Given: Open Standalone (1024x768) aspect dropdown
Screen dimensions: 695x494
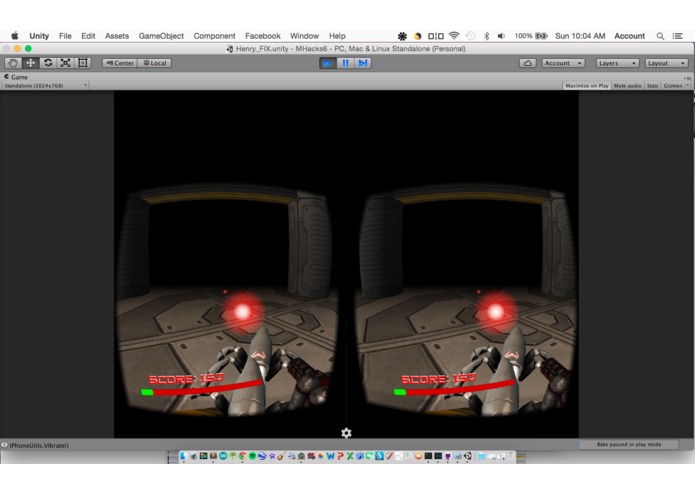Looking at the screenshot, I should [45, 86].
